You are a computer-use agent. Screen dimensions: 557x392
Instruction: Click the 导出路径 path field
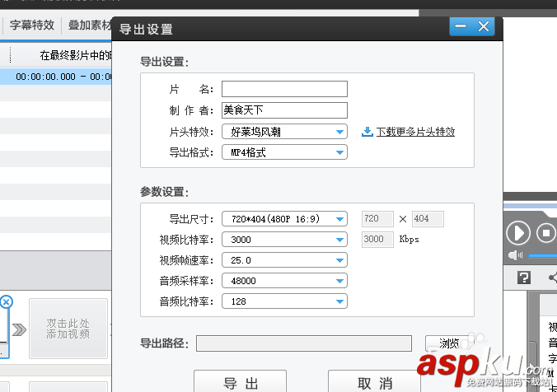click(x=304, y=343)
